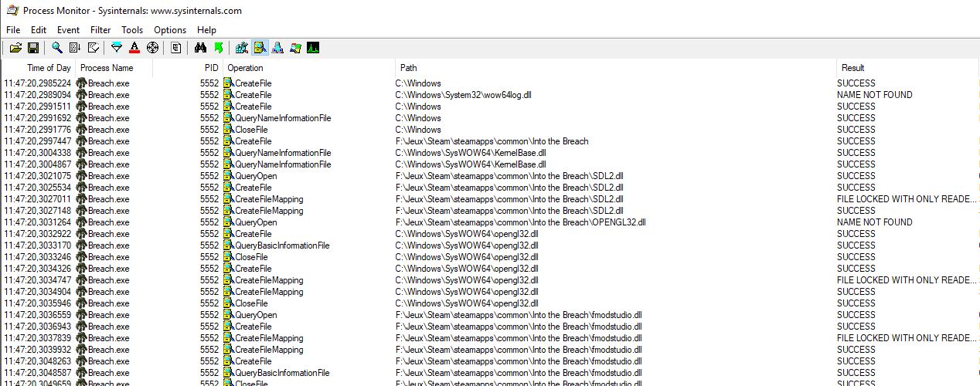Click CreateFile icon in row 11:47:20,2991511

pyautogui.click(x=229, y=107)
